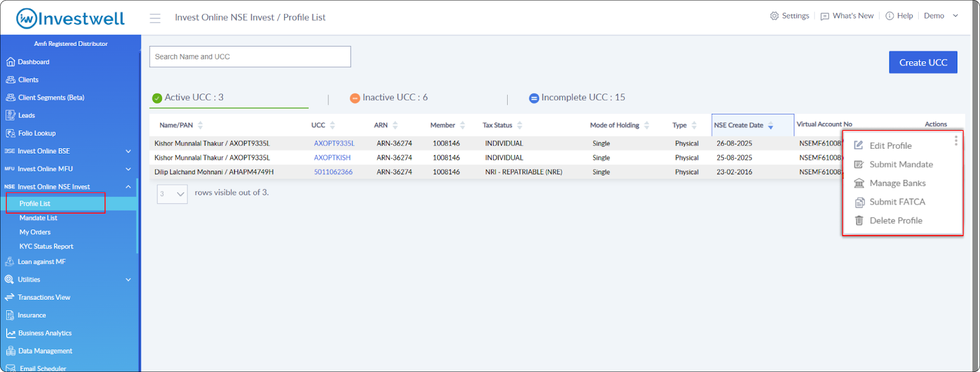The height and width of the screenshot is (372, 980).
Task: Click the Dashboard home icon
Action: [10, 62]
